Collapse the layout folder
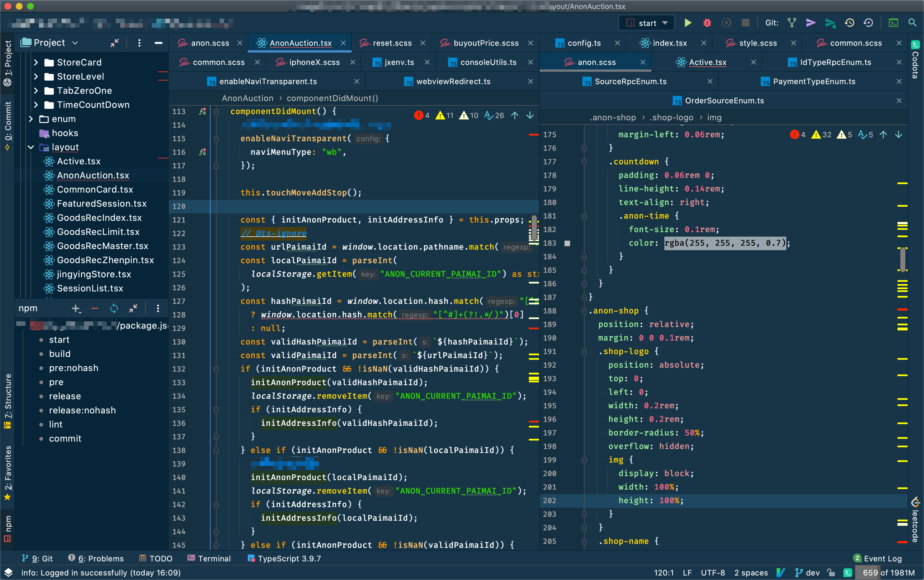Screen dimensions: 924x580 click(31, 147)
